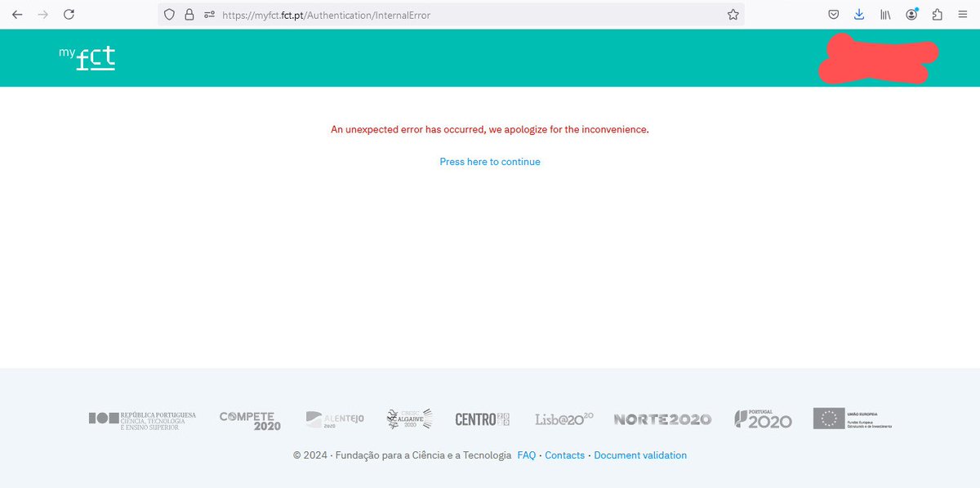Click the Algarve 2020 logo
The height and width of the screenshot is (488, 980).
tap(409, 419)
